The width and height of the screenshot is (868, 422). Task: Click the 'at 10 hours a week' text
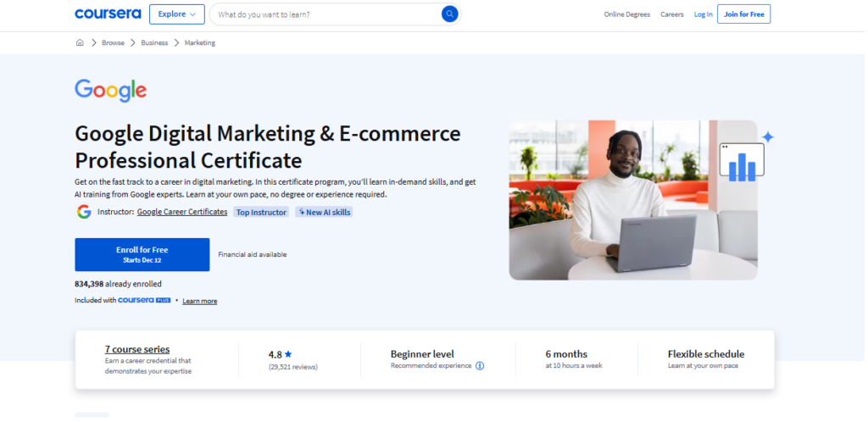(x=574, y=365)
